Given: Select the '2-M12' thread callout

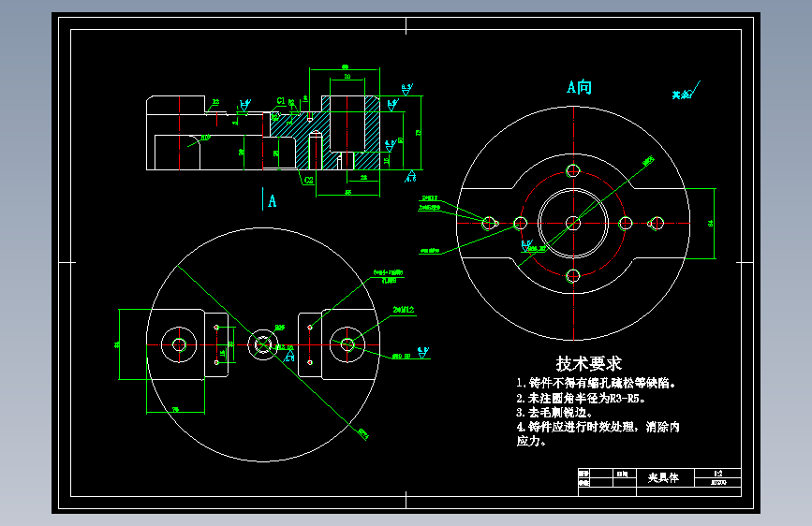Looking at the screenshot, I should (404, 310).
